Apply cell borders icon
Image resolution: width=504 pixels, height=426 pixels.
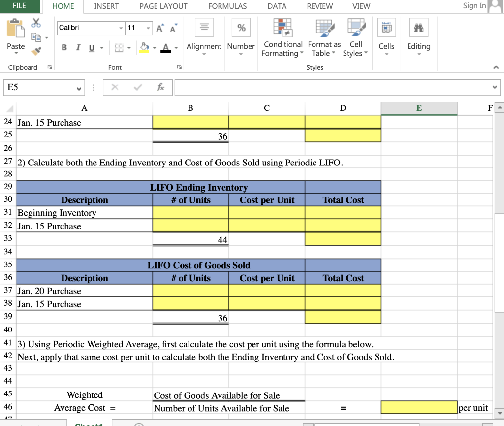pyautogui.click(x=119, y=48)
